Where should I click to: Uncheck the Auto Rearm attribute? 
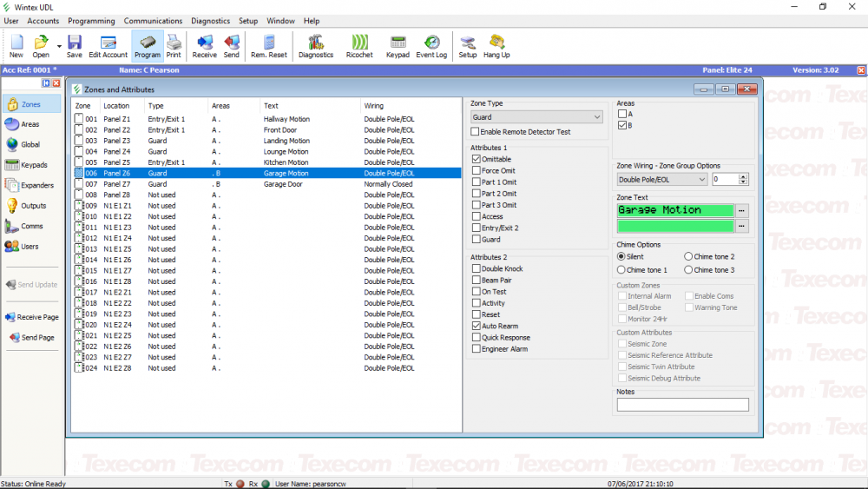pyautogui.click(x=476, y=326)
